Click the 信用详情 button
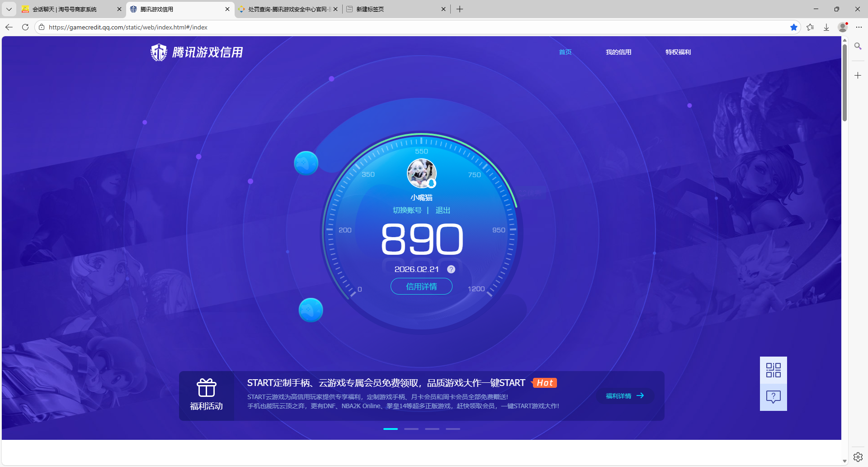868x467 pixels. tap(421, 286)
